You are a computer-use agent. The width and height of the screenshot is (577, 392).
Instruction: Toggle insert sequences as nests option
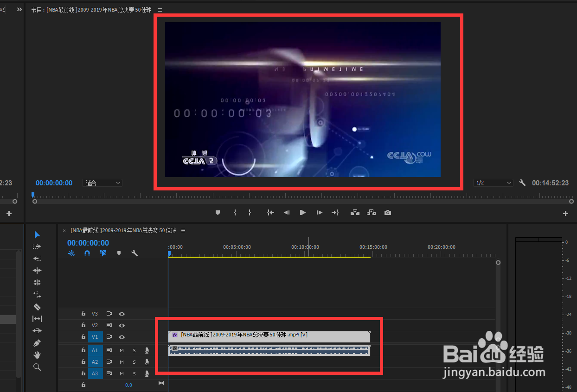point(71,253)
